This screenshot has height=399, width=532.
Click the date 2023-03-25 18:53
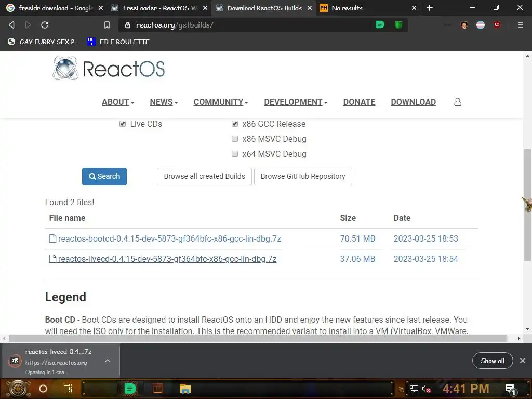pyautogui.click(x=425, y=238)
